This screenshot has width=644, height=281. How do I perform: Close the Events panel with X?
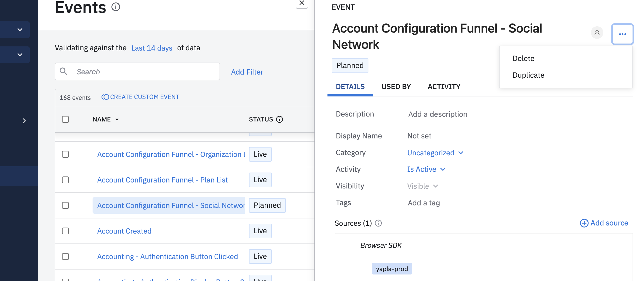pyautogui.click(x=302, y=3)
